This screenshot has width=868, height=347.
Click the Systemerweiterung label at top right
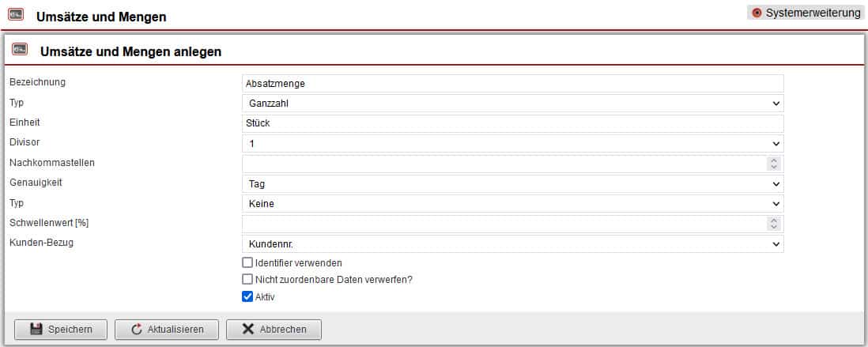813,13
